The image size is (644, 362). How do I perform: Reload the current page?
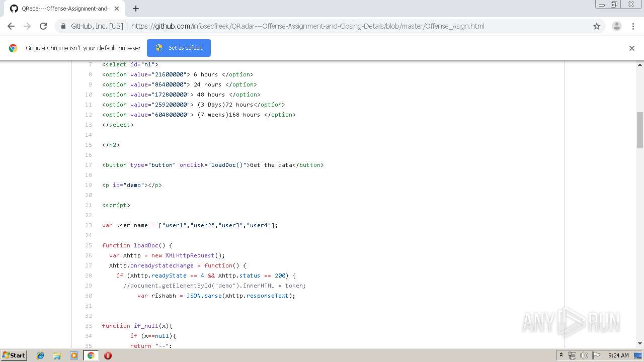(x=43, y=26)
